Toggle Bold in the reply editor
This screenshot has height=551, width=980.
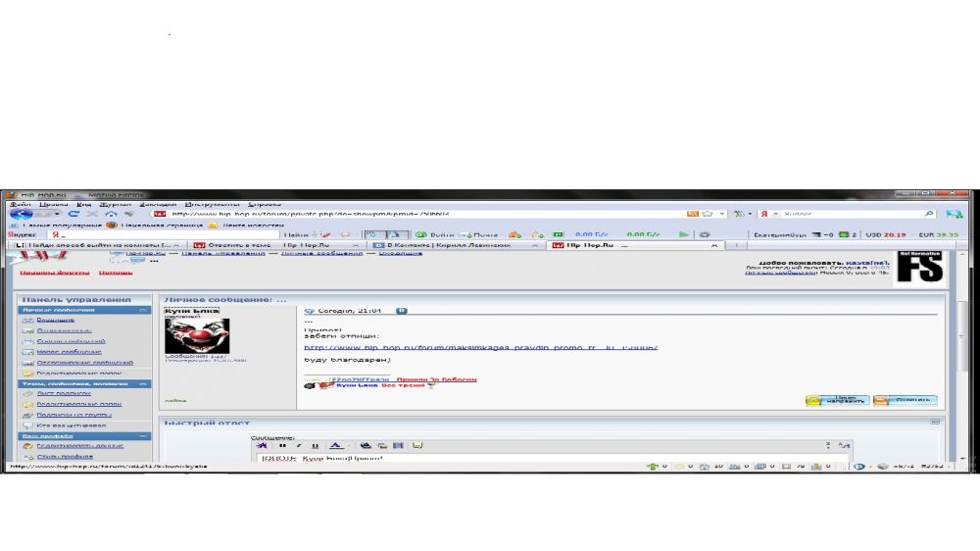coord(282,446)
